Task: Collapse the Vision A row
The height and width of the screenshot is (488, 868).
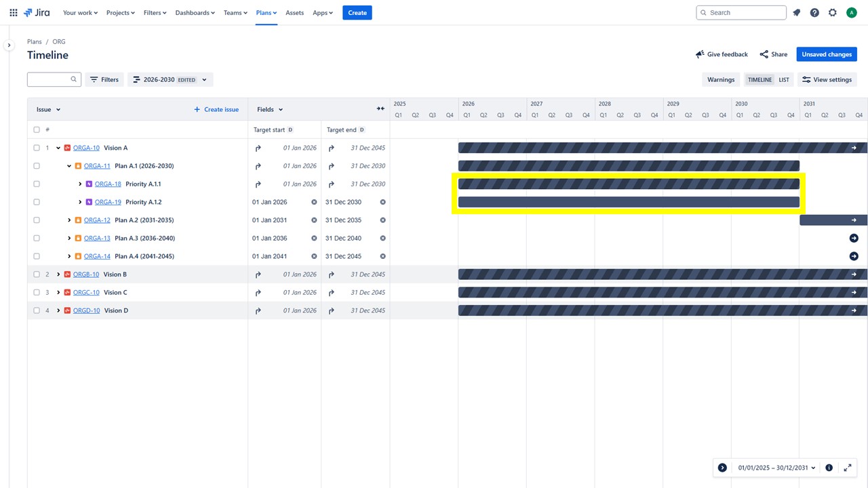Action: [58, 148]
